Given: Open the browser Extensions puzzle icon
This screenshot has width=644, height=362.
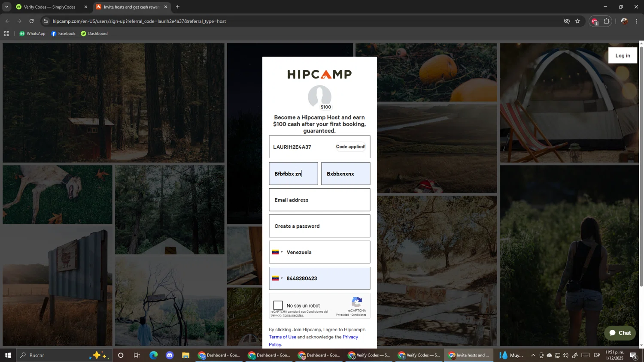Looking at the screenshot, I should pos(607,21).
